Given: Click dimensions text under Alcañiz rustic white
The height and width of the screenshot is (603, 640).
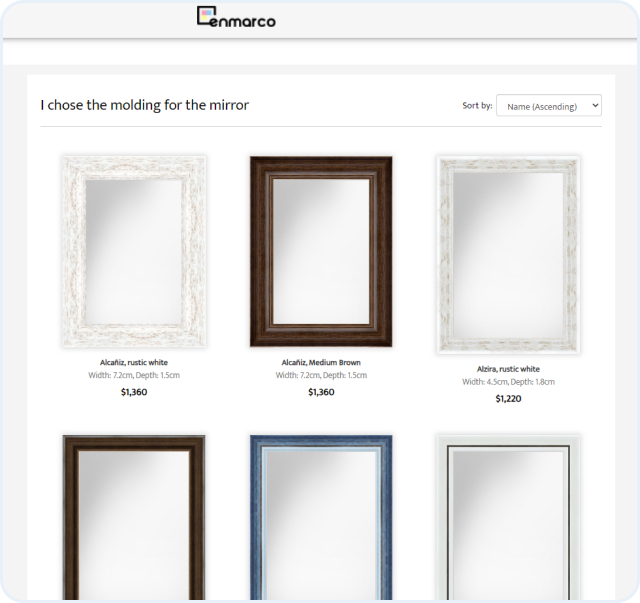Looking at the screenshot, I should (x=134, y=376).
